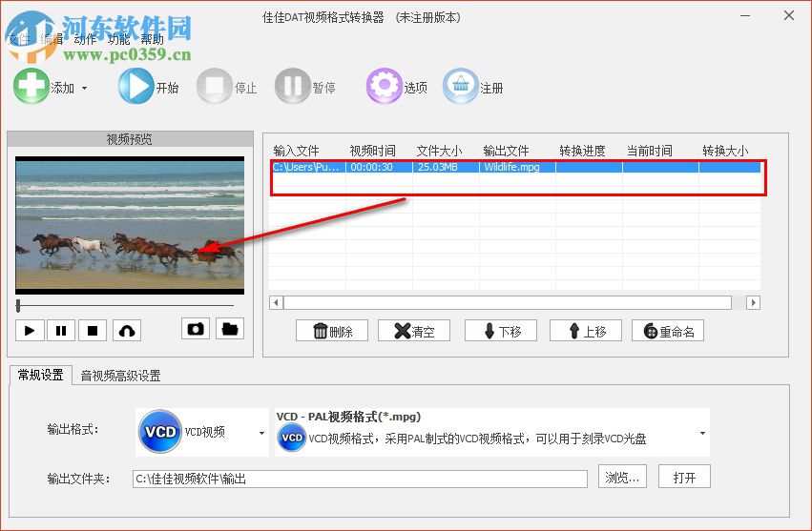Open the 帮助 menu
Screen dimensions: 812x531
tap(153, 39)
